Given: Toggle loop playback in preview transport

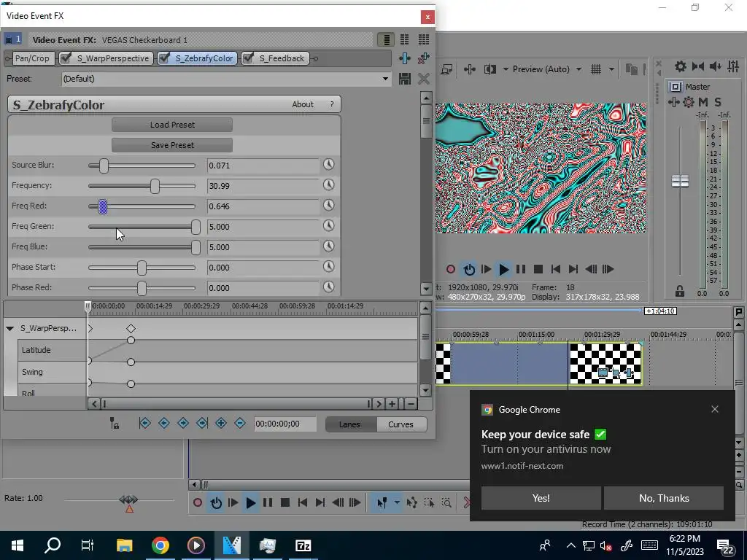Looking at the screenshot, I should coord(469,270).
